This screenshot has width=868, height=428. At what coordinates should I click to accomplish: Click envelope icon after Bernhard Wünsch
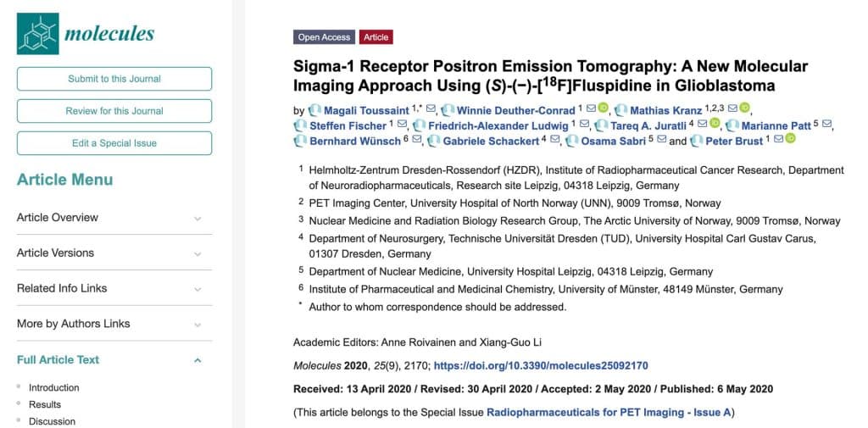pyautogui.click(x=417, y=140)
